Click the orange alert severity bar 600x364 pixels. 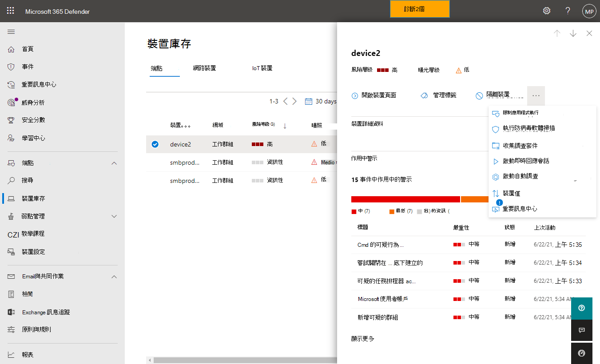click(474, 199)
